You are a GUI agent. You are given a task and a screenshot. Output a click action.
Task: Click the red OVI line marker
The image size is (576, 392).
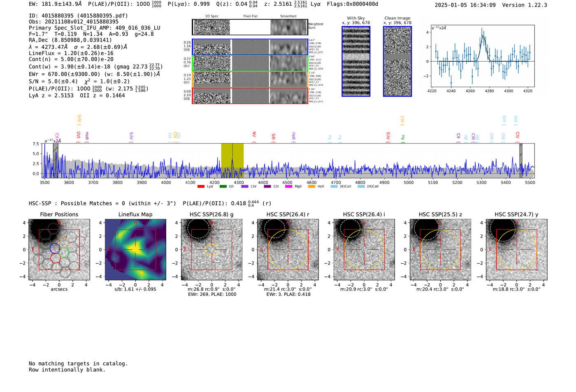79,137
